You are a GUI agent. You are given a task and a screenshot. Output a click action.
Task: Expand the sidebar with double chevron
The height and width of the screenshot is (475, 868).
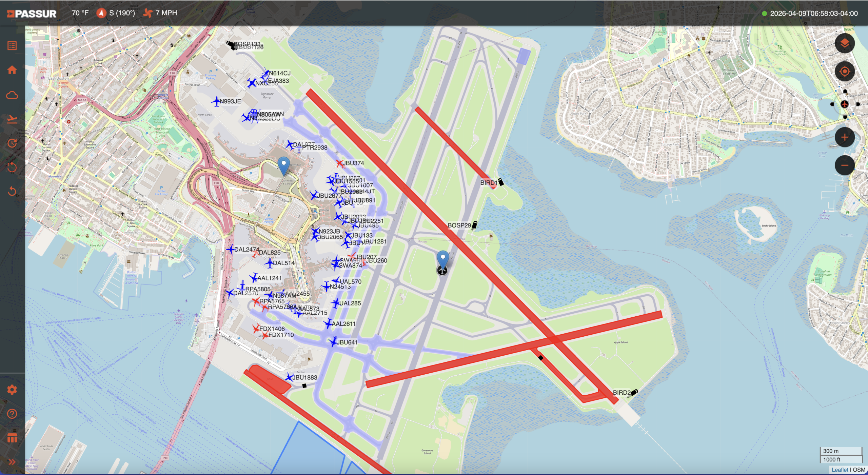[x=12, y=462]
